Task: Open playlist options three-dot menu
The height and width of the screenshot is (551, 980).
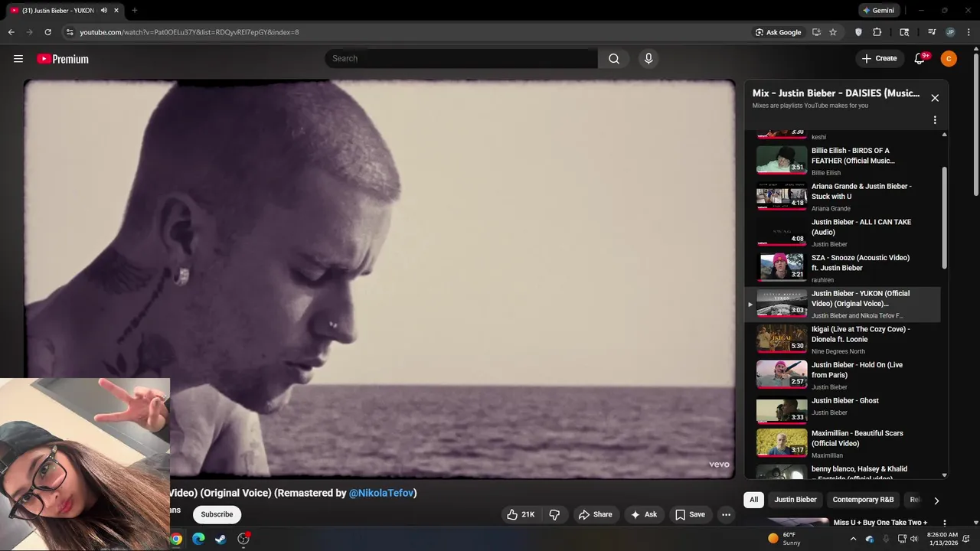Action: [x=935, y=120]
